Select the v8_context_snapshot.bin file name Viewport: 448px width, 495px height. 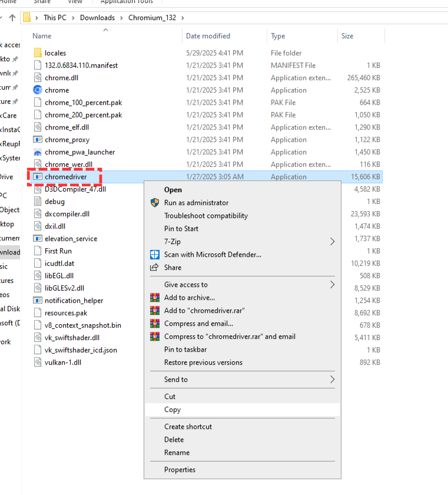point(83,325)
